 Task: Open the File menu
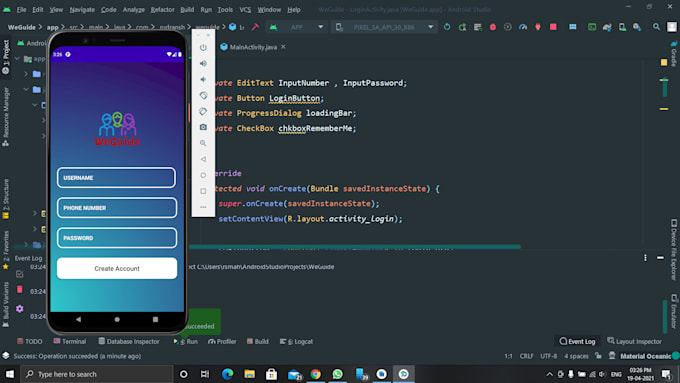point(21,10)
